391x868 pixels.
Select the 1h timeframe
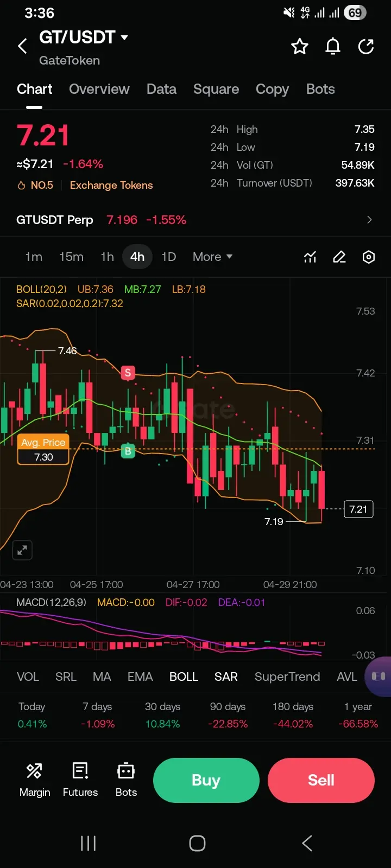click(x=107, y=257)
